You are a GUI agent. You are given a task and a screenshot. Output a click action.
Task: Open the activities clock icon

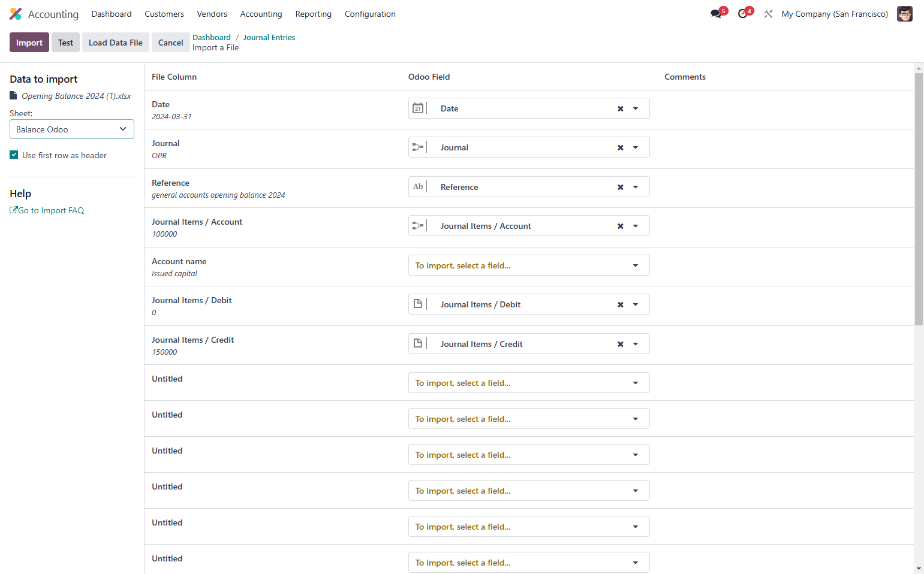pos(742,14)
